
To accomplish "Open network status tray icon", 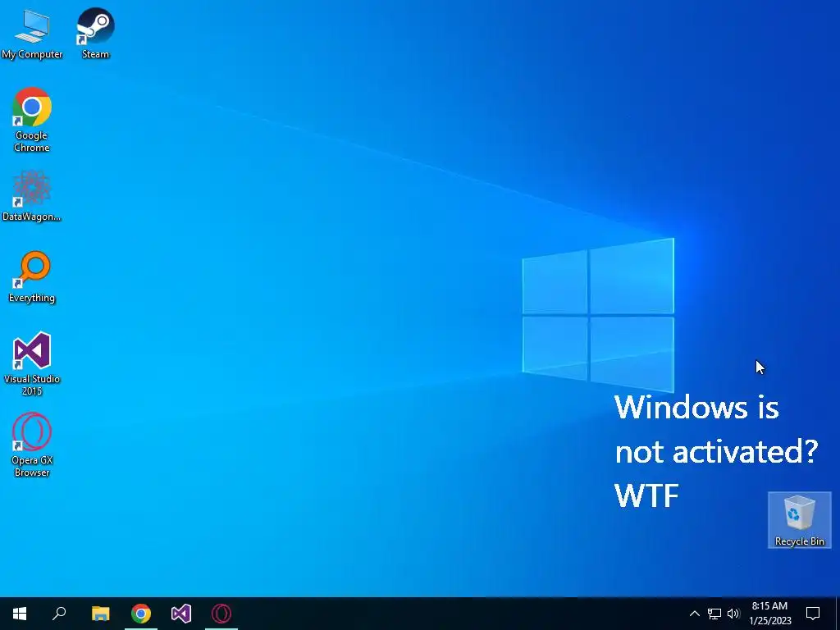I will point(714,614).
